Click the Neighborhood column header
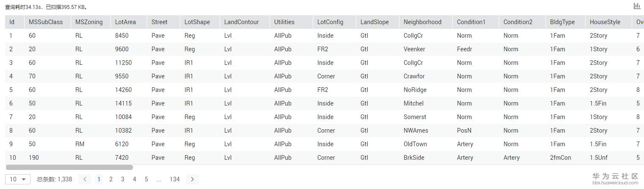This screenshot has height=189, width=644. click(x=422, y=22)
